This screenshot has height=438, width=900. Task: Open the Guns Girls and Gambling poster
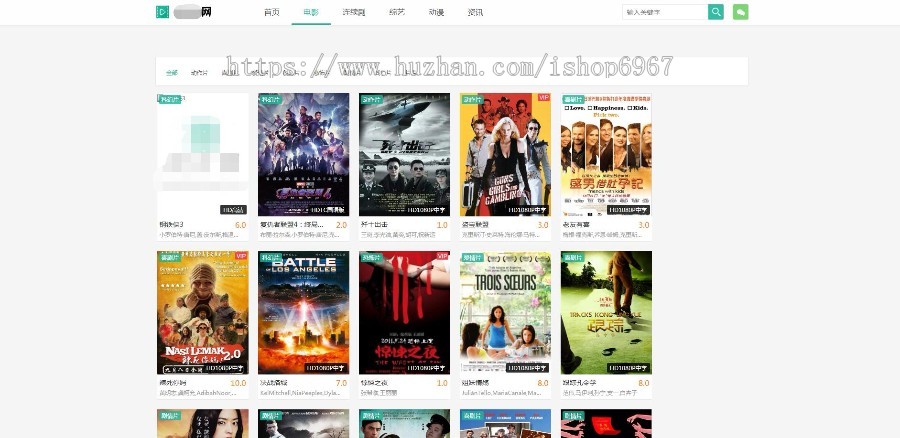[x=505, y=154]
